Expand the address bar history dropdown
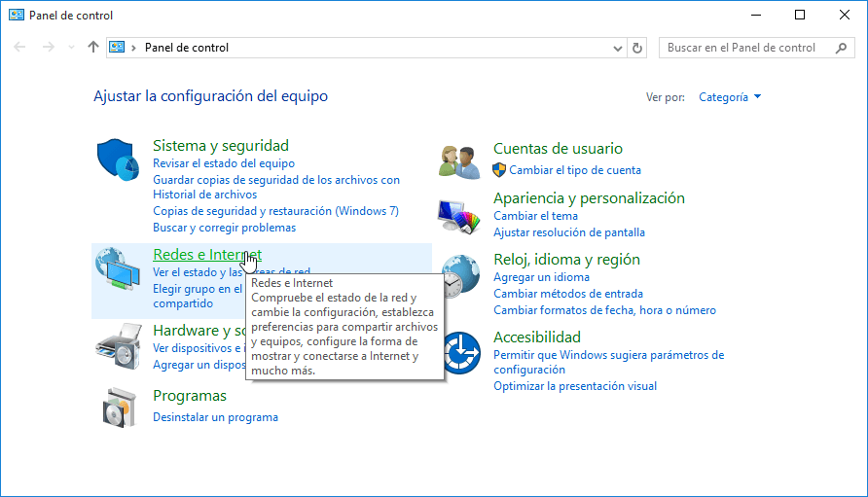 (618, 49)
